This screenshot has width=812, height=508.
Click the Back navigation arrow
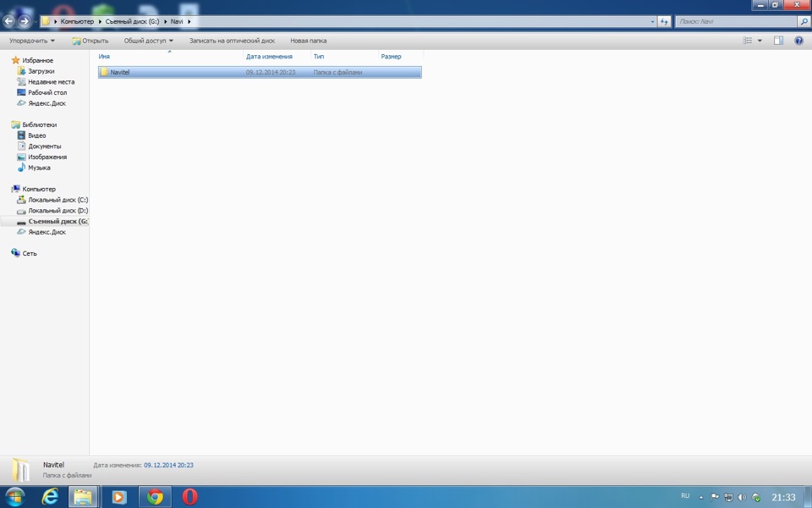[8, 21]
